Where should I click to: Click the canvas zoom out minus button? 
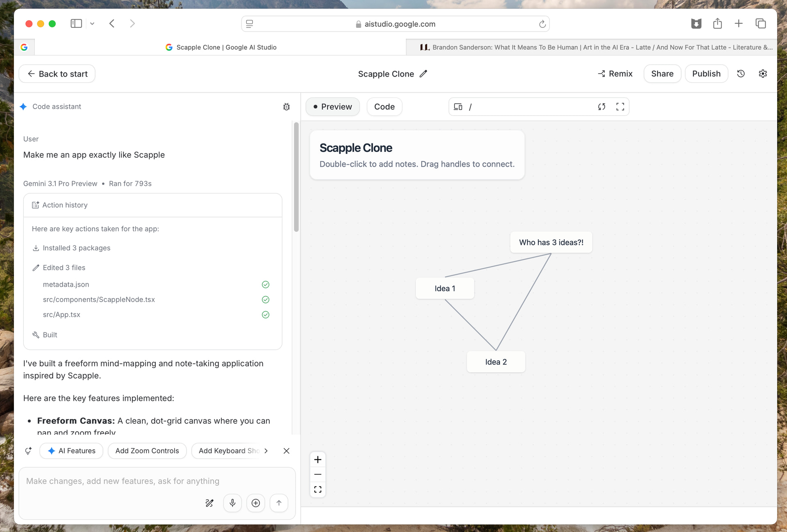pos(318,474)
